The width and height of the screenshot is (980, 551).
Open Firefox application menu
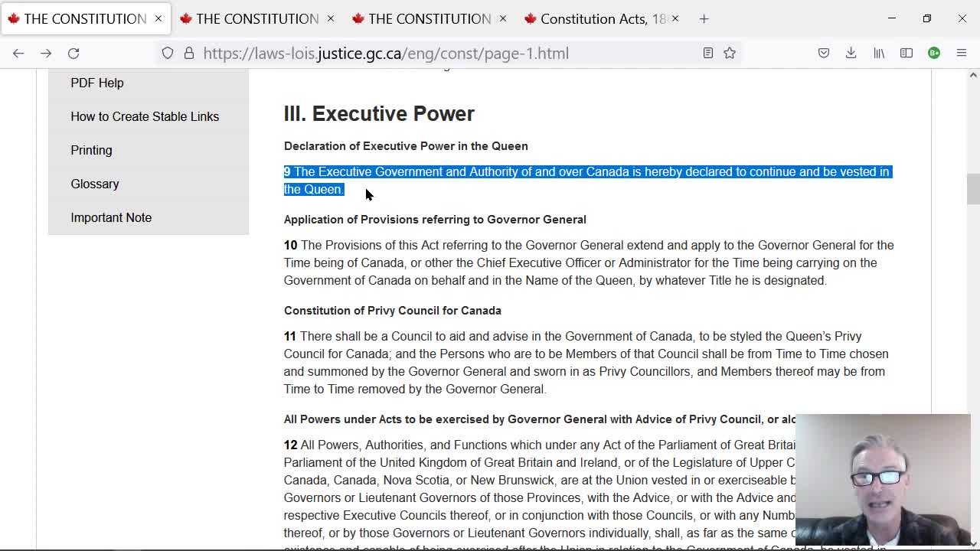(962, 53)
